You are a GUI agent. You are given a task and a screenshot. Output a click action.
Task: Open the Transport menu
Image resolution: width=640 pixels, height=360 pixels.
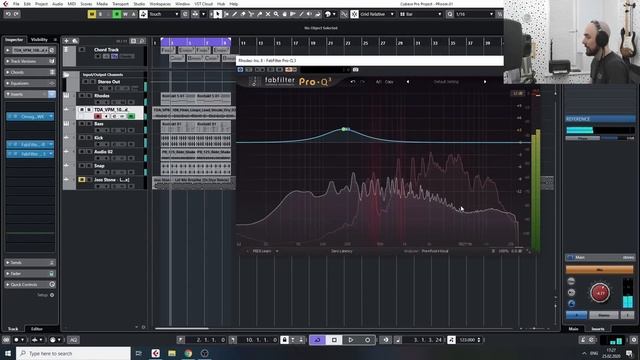coord(120,4)
